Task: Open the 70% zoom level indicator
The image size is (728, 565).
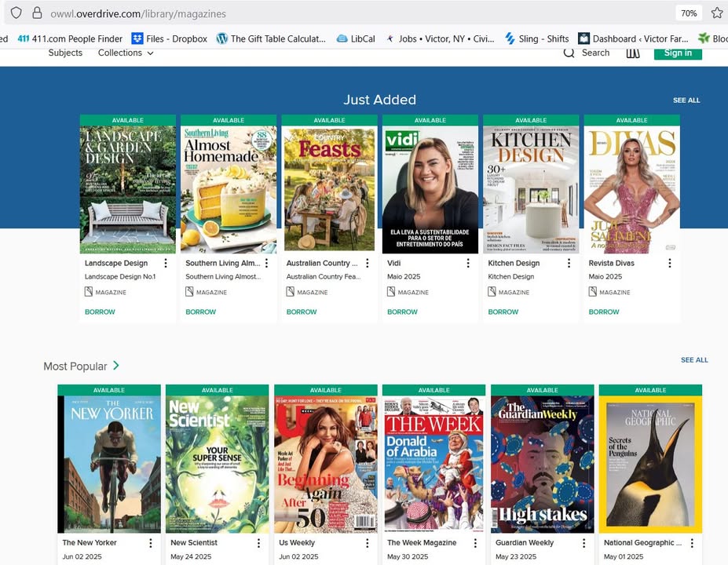Action: [689, 13]
